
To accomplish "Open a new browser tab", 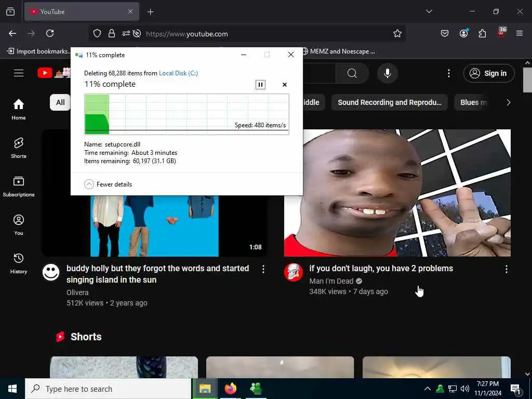I will point(150,12).
